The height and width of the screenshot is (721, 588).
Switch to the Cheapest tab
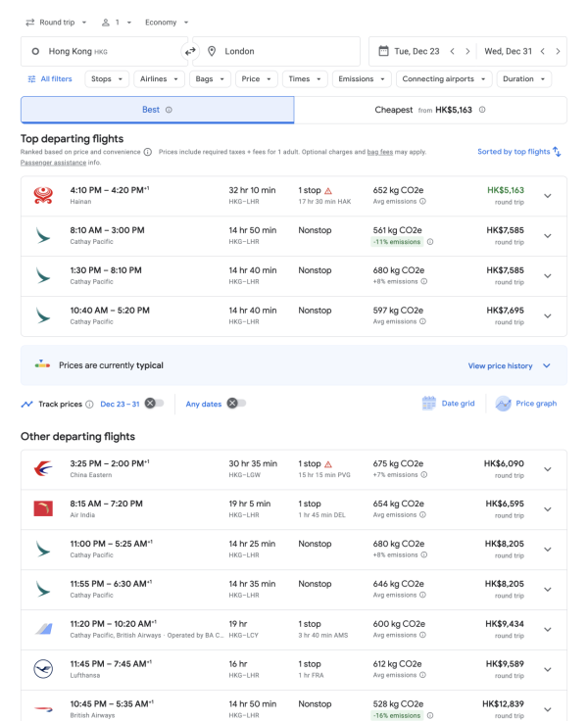click(x=429, y=110)
